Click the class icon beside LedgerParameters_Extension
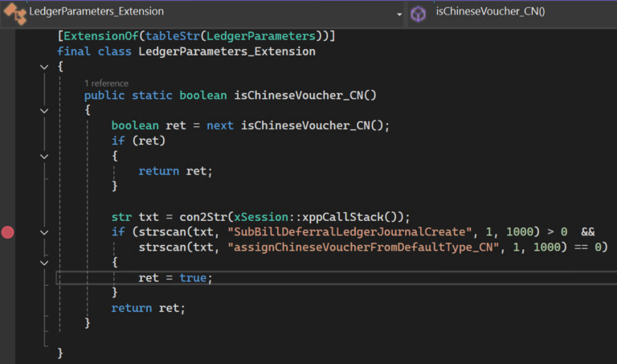617x364 pixels. click(14, 12)
